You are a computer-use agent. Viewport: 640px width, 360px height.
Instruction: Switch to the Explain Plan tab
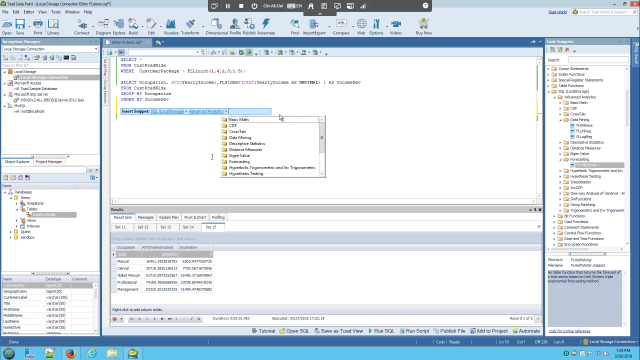[169, 218]
